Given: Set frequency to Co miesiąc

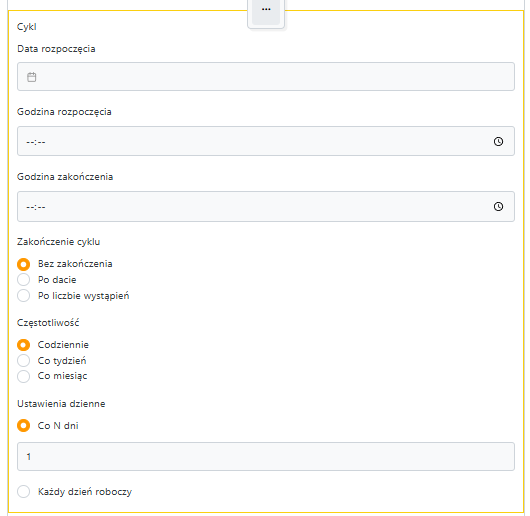Looking at the screenshot, I should click(23, 376).
